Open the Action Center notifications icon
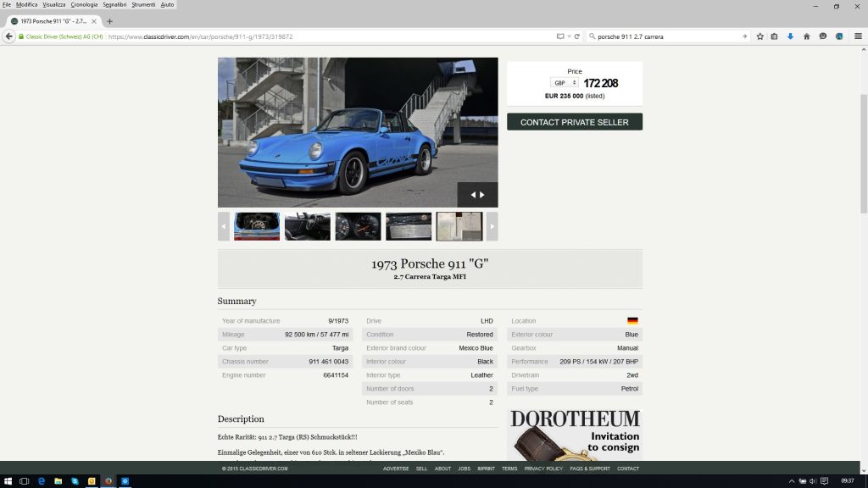 [824, 481]
